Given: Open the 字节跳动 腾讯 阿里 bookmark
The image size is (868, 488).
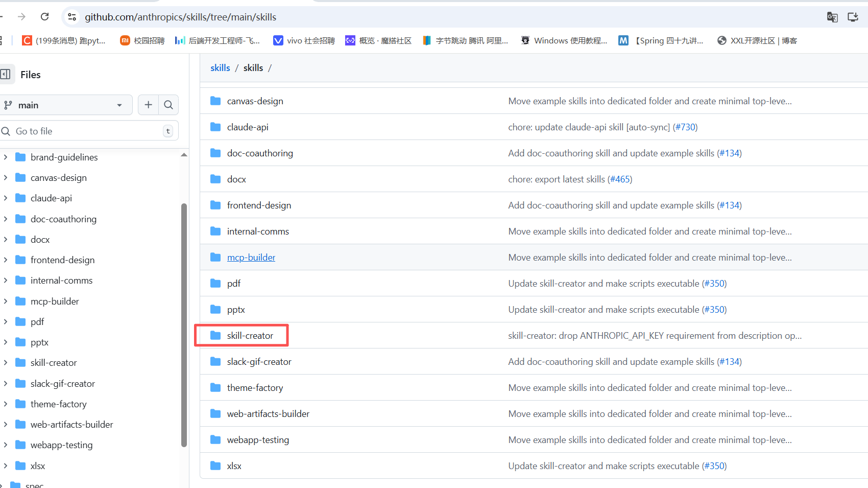Looking at the screenshot, I should (x=465, y=40).
